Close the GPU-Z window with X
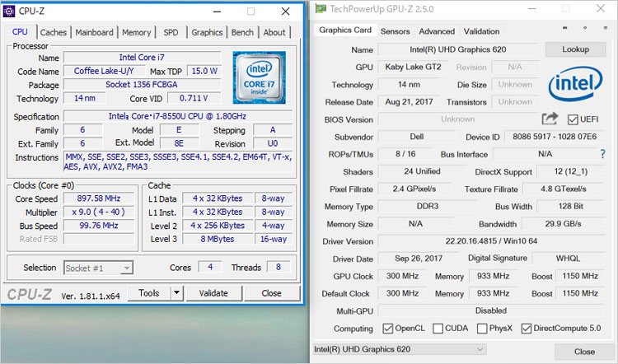618x364 pixels. 600,9
